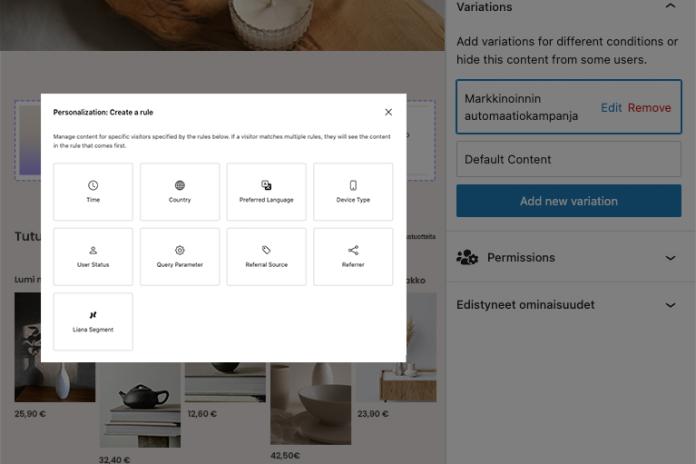Select the Query Parameter gear icon

point(180,250)
